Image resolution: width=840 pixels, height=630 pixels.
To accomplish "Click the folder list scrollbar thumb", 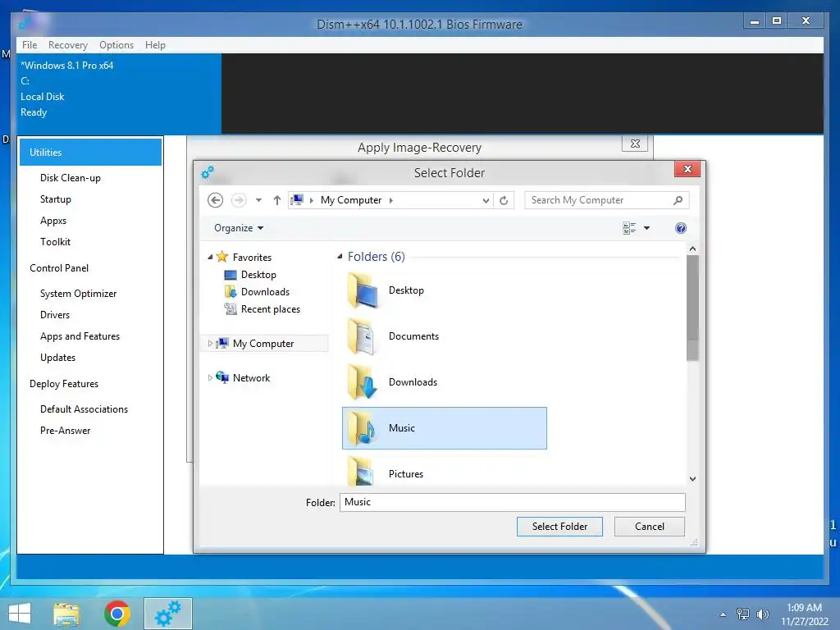I will (x=692, y=308).
